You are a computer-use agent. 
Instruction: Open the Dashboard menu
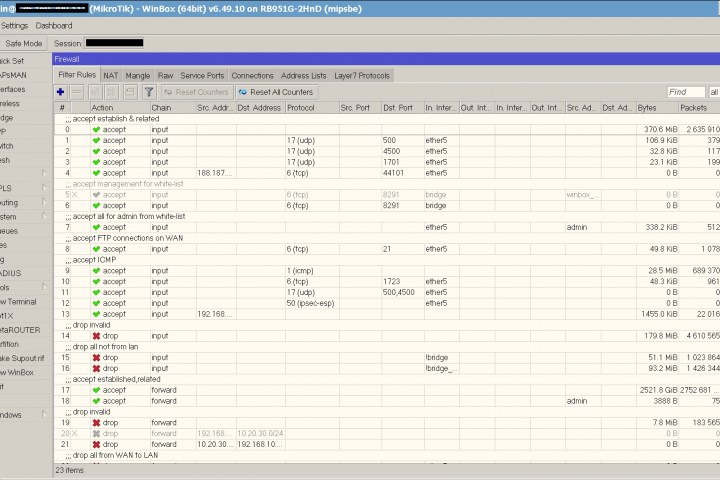coord(54,26)
